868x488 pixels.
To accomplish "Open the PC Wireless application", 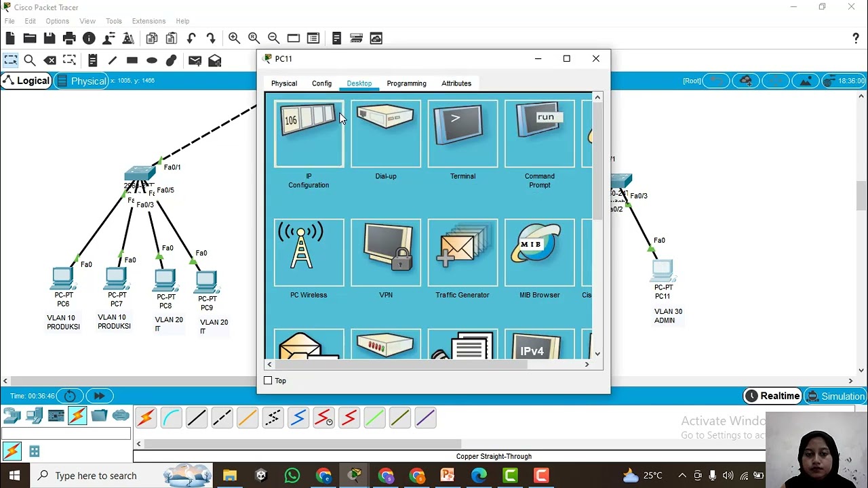I will (x=309, y=252).
